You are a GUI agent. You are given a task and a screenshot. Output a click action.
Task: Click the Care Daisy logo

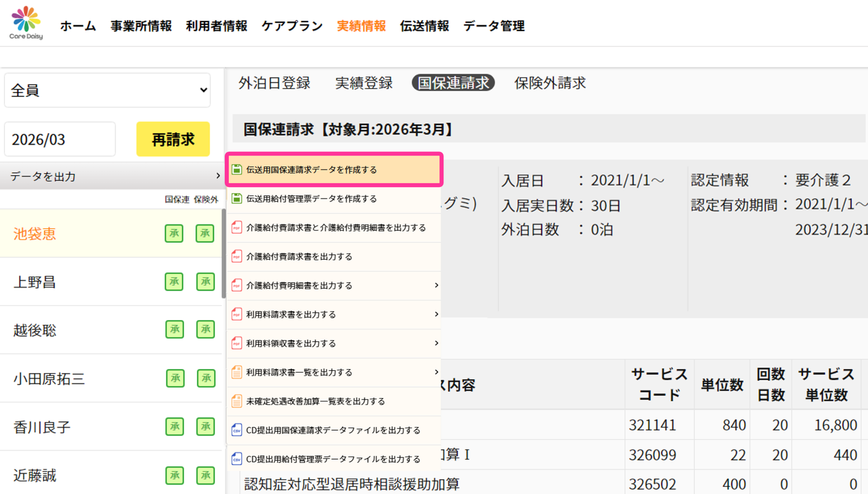coord(26,24)
